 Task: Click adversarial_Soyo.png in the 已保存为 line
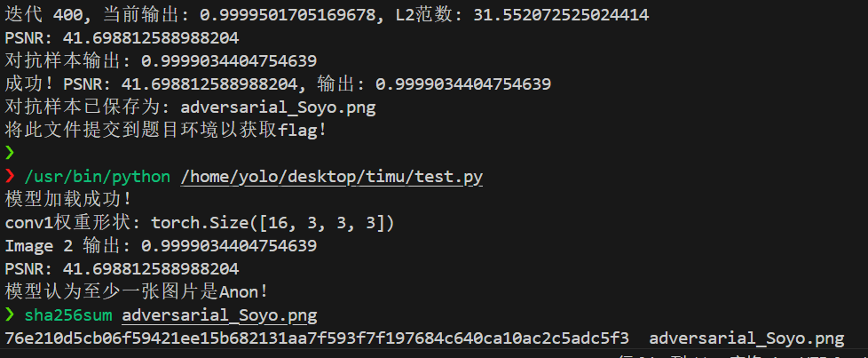[x=278, y=107]
